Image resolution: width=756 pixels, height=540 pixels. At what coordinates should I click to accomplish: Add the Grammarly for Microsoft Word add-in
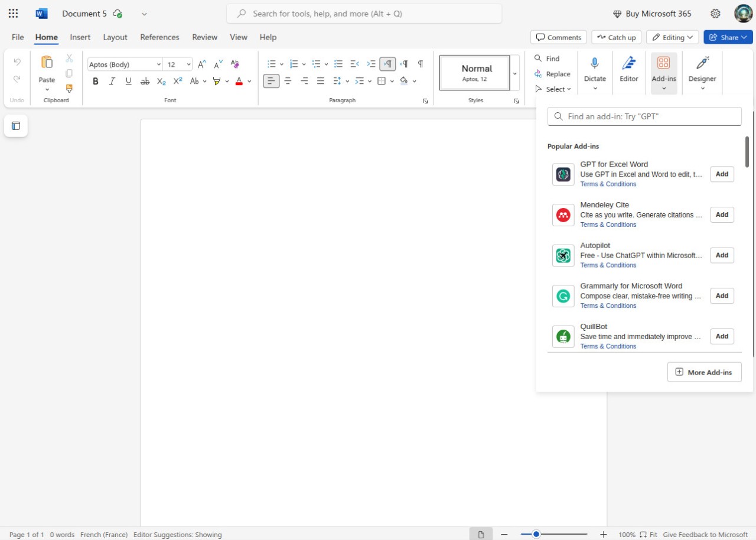722,295
